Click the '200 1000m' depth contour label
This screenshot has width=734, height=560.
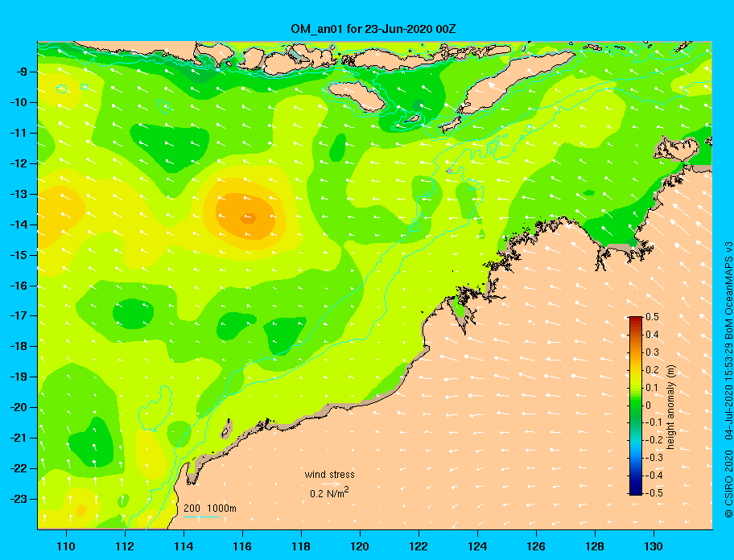pyautogui.click(x=210, y=508)
